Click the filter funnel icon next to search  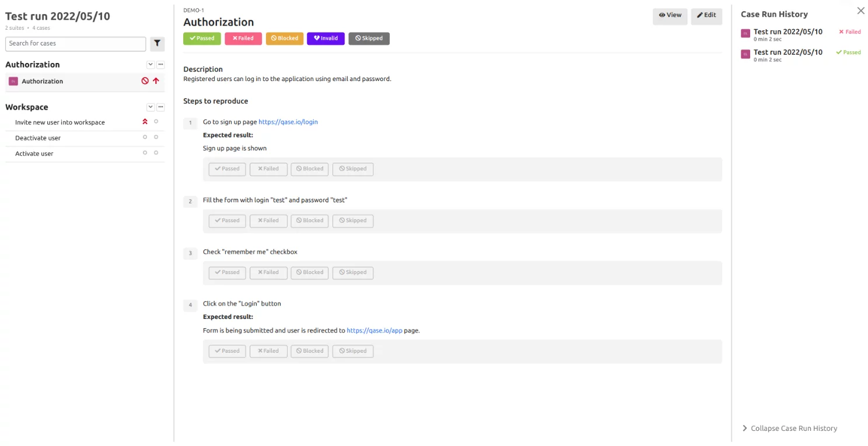pyautogui.click(x=157, y=44)
